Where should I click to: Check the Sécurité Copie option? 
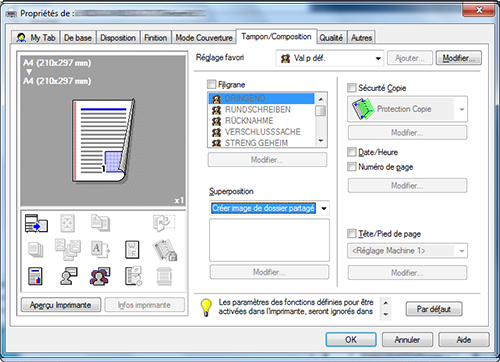click(x=352, y=88)
